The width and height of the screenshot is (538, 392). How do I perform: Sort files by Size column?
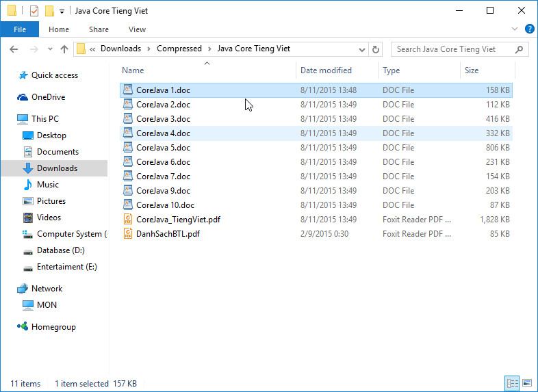[x=472, y=70]
